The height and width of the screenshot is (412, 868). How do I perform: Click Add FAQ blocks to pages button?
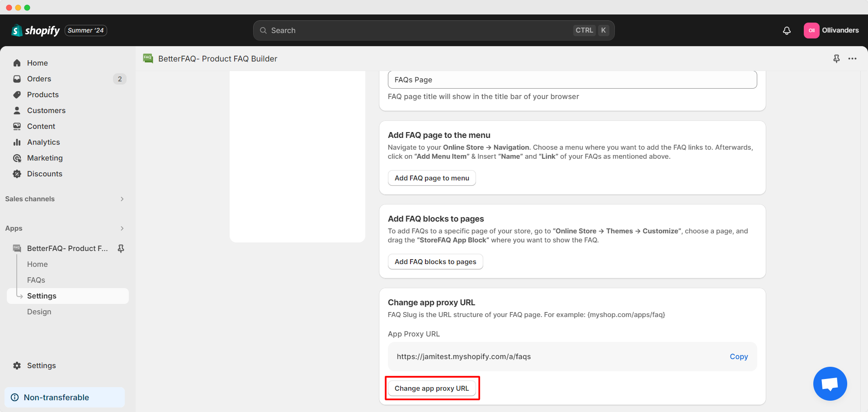(x=435, y=262)
